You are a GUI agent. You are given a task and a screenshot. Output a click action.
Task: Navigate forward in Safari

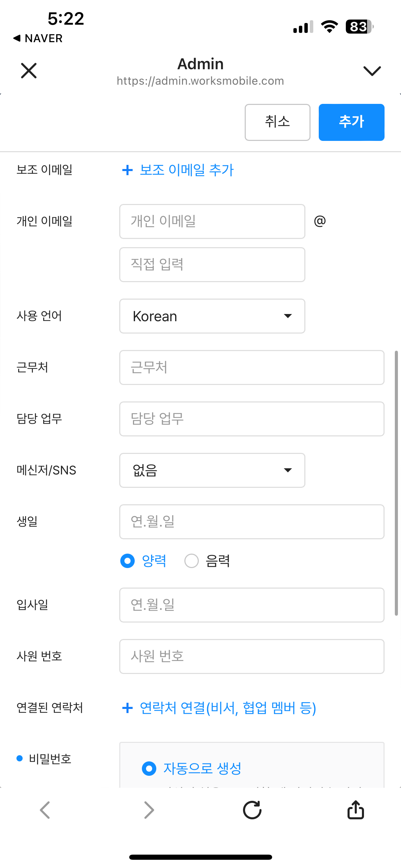[x=149, y=810]
